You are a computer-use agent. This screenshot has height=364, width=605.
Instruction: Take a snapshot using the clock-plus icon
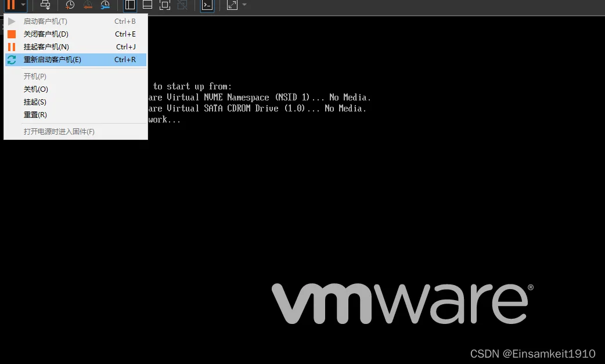pyautogui.click(x=70, y=5)
